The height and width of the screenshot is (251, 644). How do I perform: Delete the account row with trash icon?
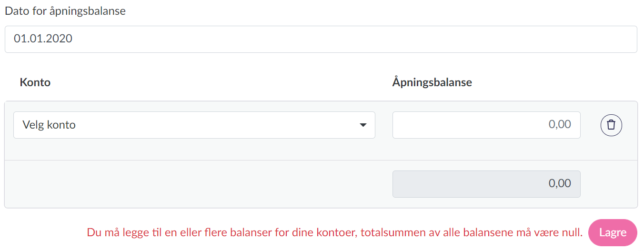[x=611, y=125]
